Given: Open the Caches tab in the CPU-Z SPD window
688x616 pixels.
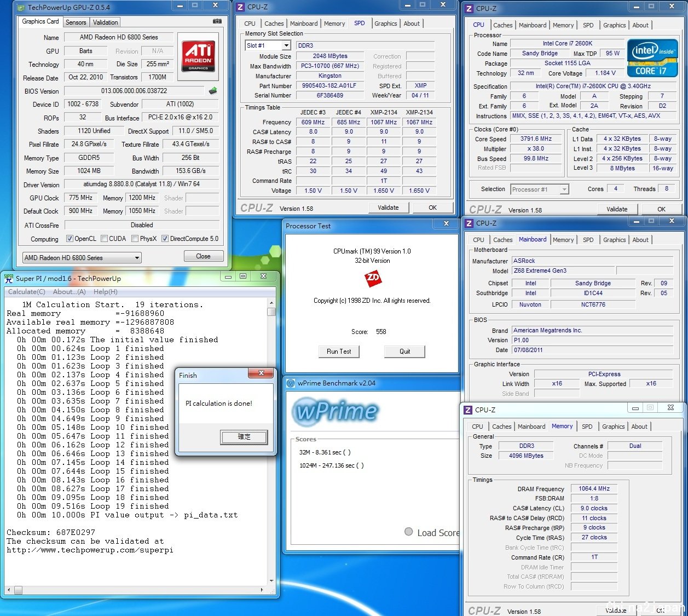Looking at the screenshot, I should 274,24.
